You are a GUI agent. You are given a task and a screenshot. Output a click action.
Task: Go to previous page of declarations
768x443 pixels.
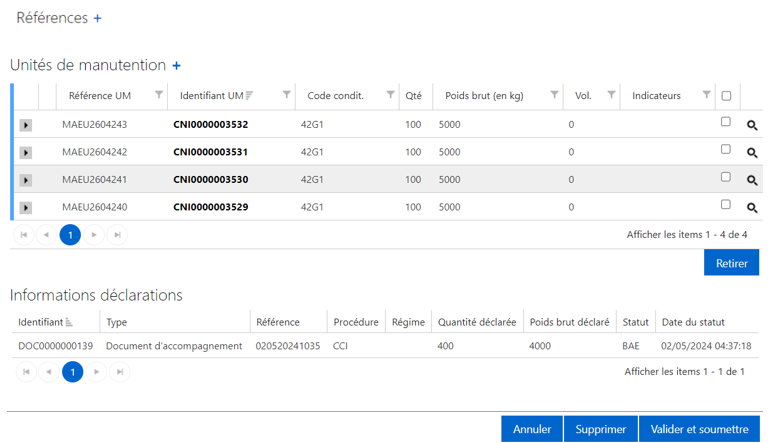coord(49,372)
